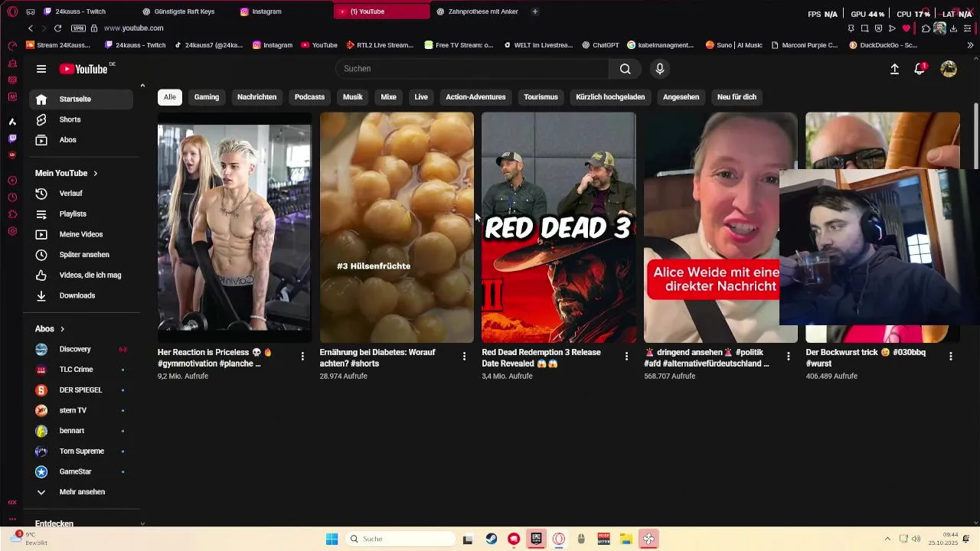Open 'Shorts' in the sidebar
Image resolution: width=980 pixels, height=551 pixels.
tap(81, 119)
